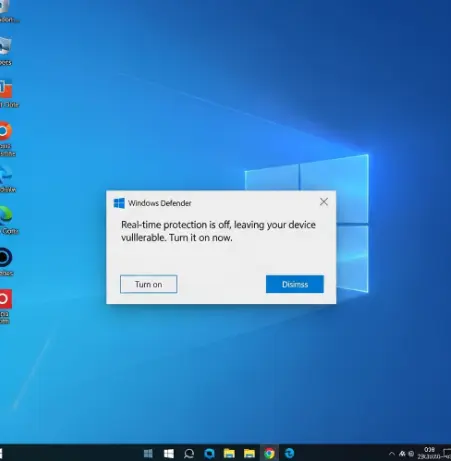Open the white Windows Start button

click(x=169, y=453)
